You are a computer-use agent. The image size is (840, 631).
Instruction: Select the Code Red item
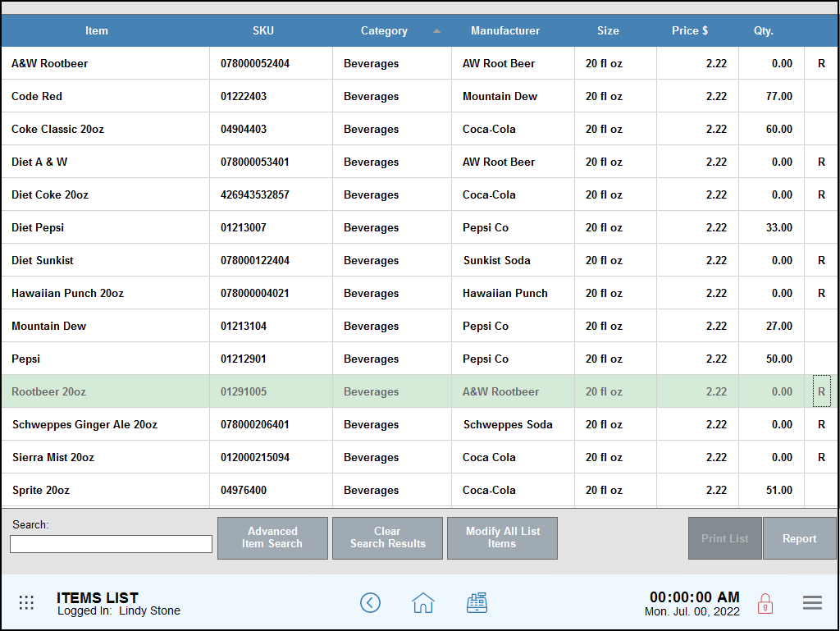point(37,97)
